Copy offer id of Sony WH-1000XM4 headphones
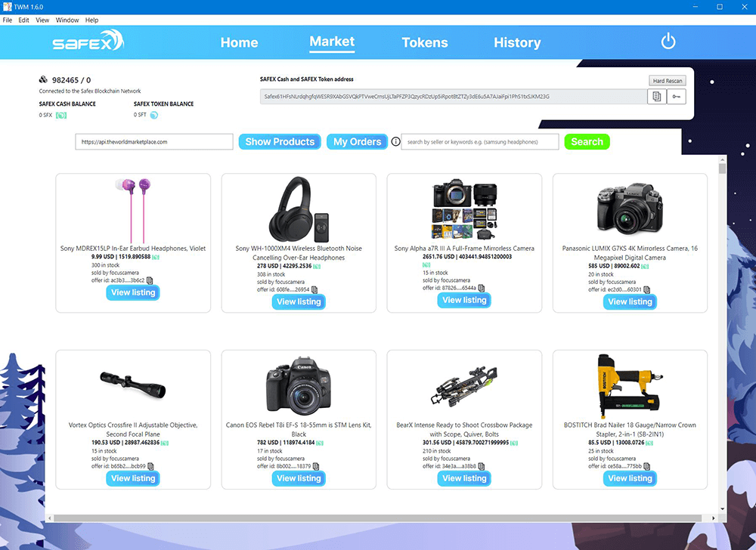The height and width of the screenshot is (550, 756). click(314, 289)
